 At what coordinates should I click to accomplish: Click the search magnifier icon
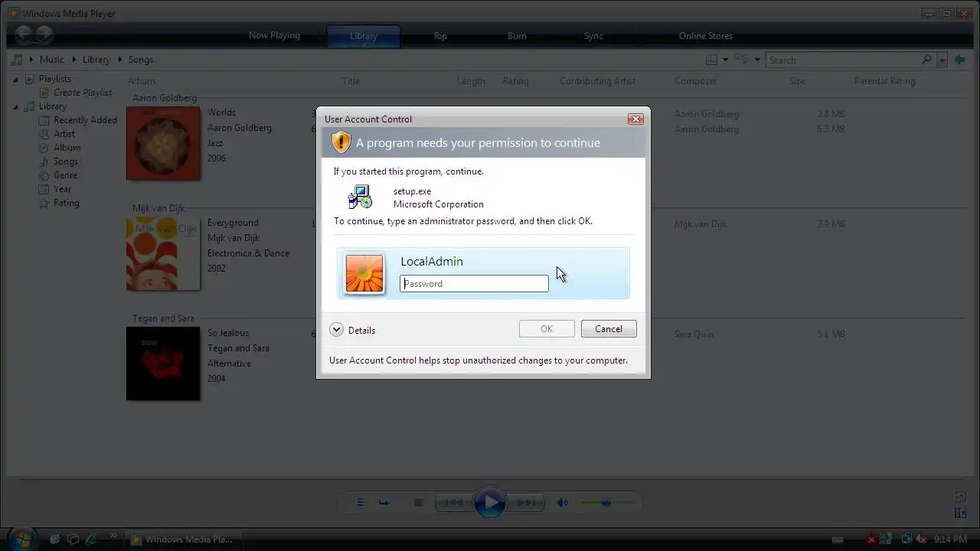[x=926, y=60]
